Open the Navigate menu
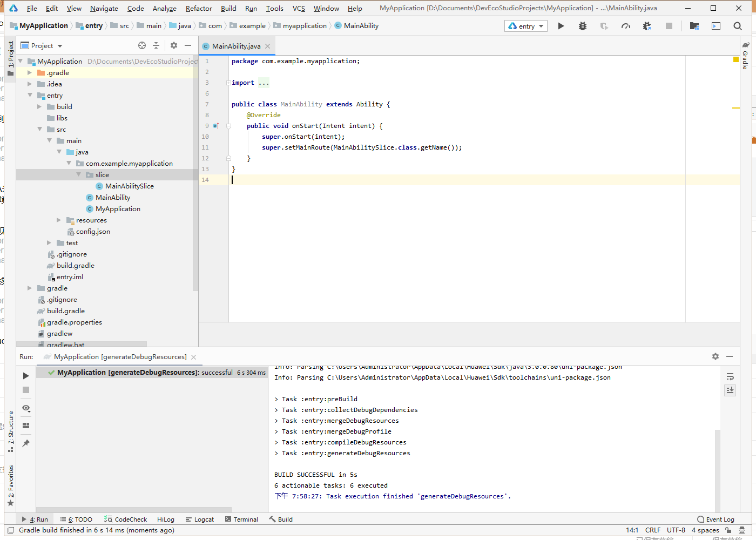Screen dimensions: 756x540 click(x=104, y=8)
